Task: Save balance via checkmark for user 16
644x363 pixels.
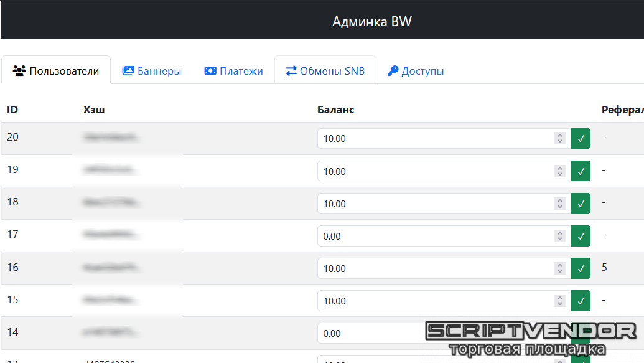Action: click(581, 268)
